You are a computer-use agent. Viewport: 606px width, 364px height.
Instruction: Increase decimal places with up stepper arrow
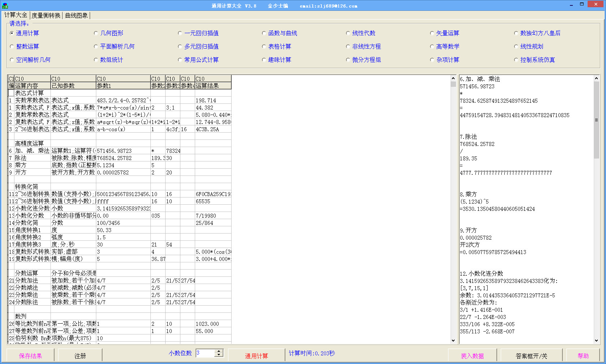[219, 351]
